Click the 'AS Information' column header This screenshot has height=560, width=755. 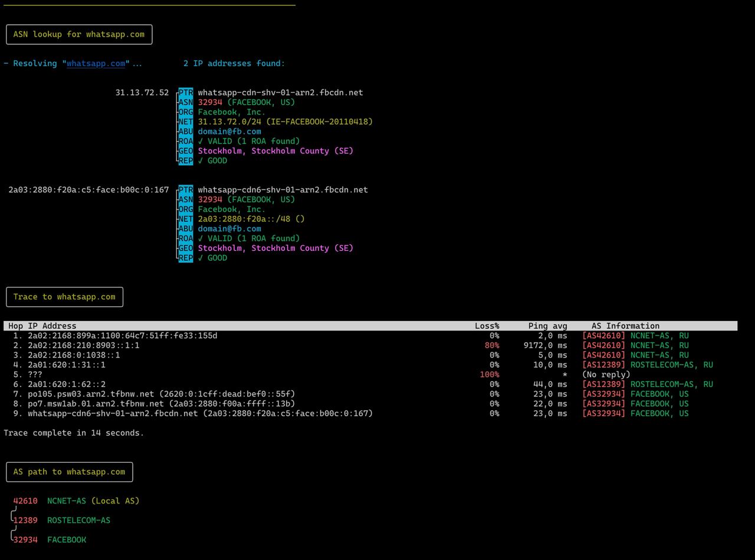pyautogui.click(x=625, y=326)
